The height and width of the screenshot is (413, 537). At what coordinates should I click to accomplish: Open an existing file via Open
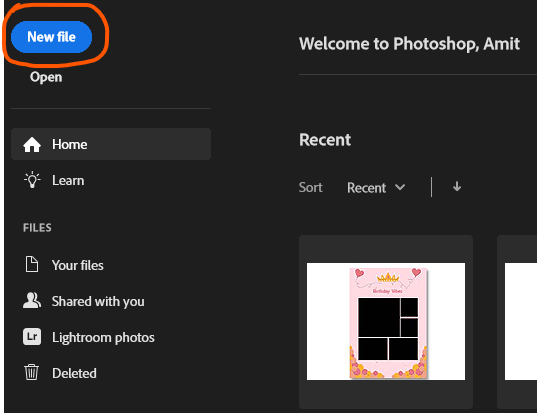coord(46,77)
